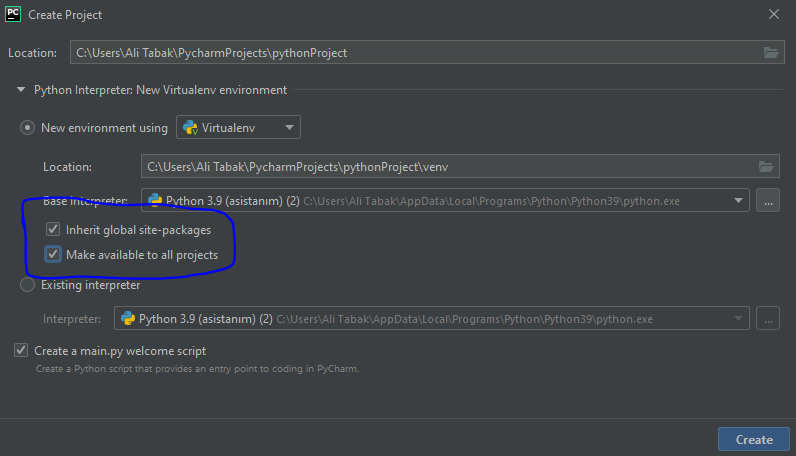Viewport: 796px width, 456px height.
Task: Close the Create Project dialog
Action: click(x=774, y=14)
